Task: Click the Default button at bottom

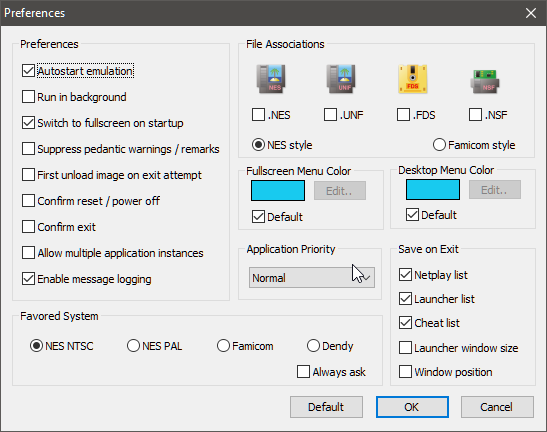Action: pyautogui.click(x=326, y=407)
